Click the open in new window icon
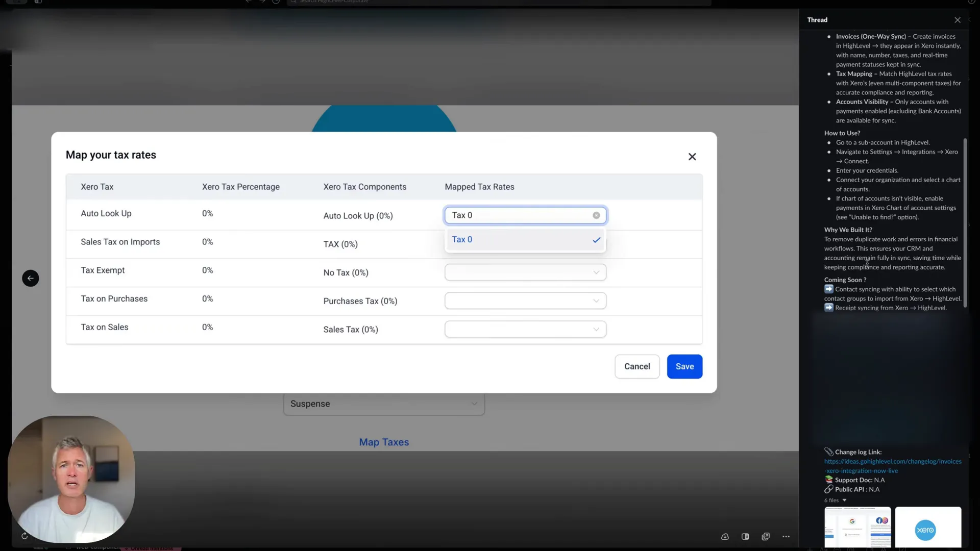This screenshot has height=551, width=980. click(766, 536)
